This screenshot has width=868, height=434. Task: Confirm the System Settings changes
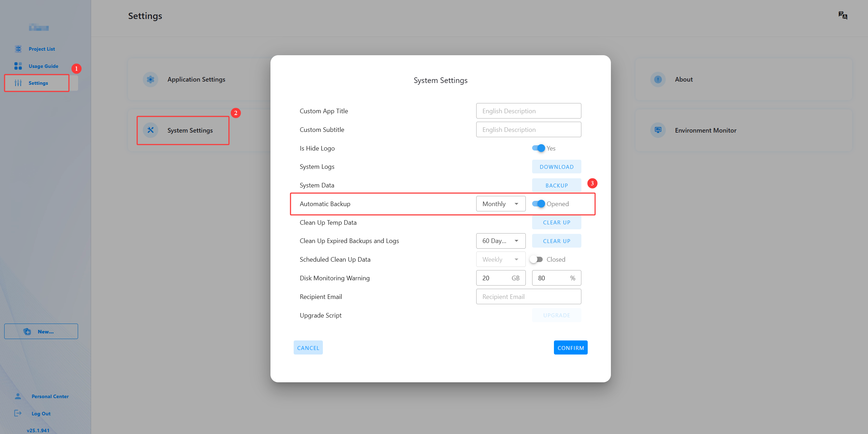[570, 347]
